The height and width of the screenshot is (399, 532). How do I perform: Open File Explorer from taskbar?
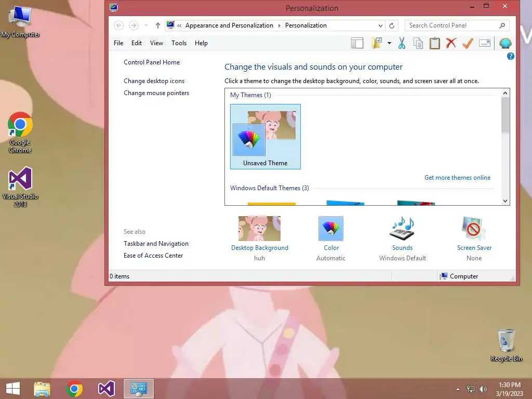[42, 389]
